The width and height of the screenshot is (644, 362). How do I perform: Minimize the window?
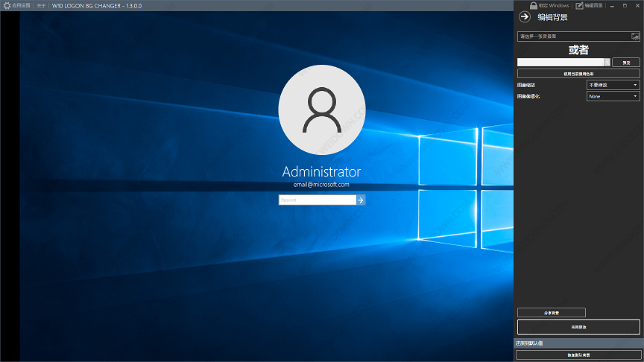tap(612, 6)
